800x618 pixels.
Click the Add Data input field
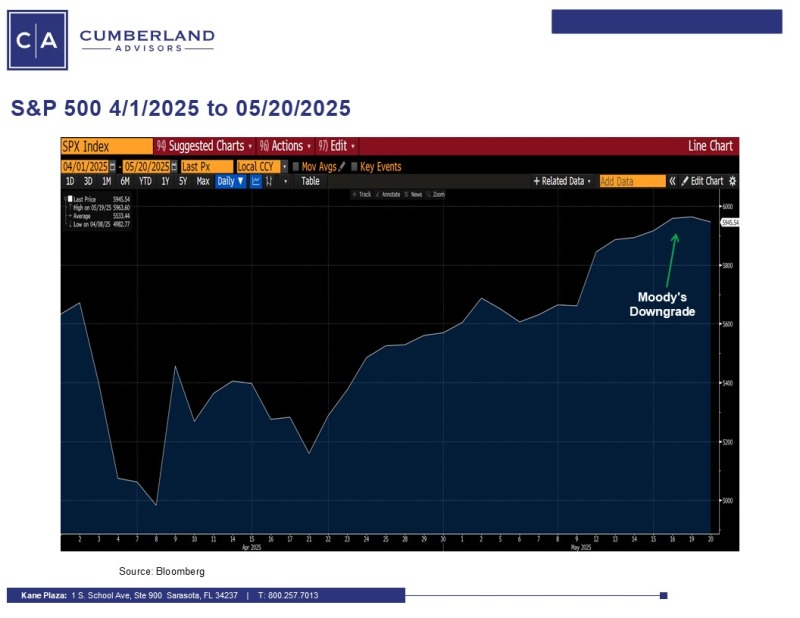point(633,181)
